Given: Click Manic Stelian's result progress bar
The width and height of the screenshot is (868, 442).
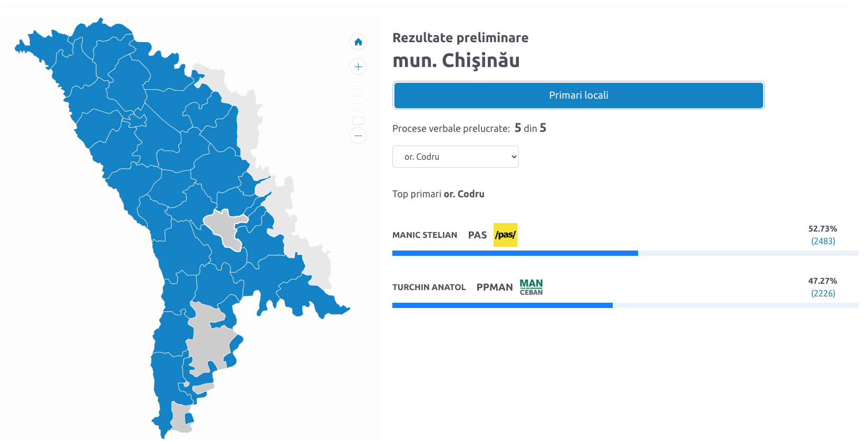Looking at the screenshot, I should pyautogui.click(x=515, y=253).
